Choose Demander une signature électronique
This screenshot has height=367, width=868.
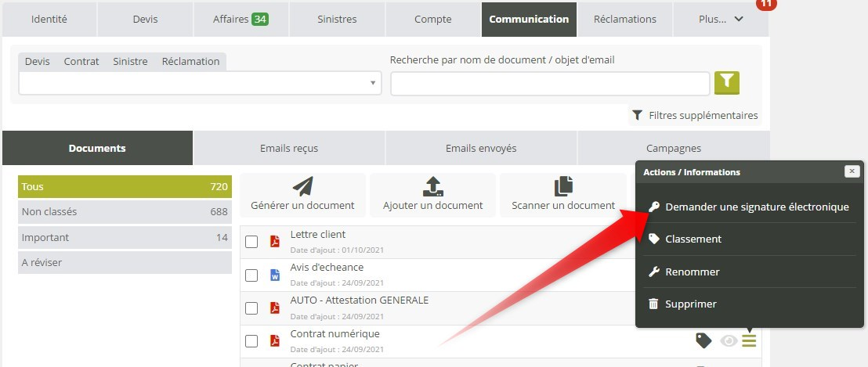coord(756,207)
